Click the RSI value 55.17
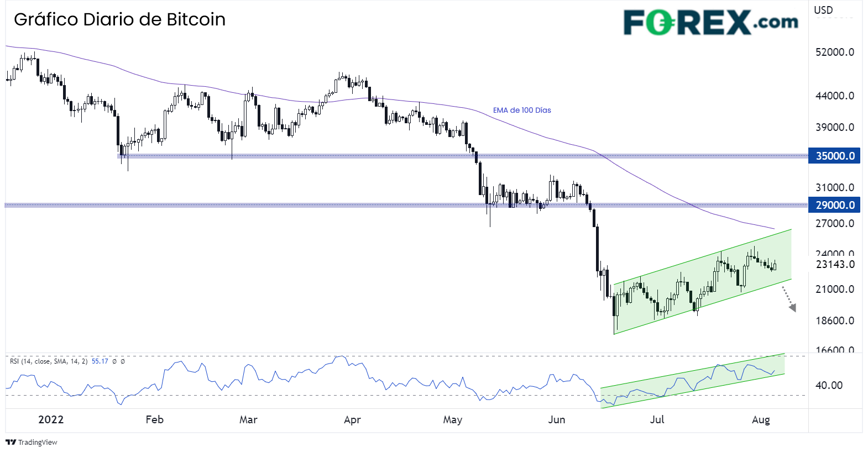 (100, 361)
